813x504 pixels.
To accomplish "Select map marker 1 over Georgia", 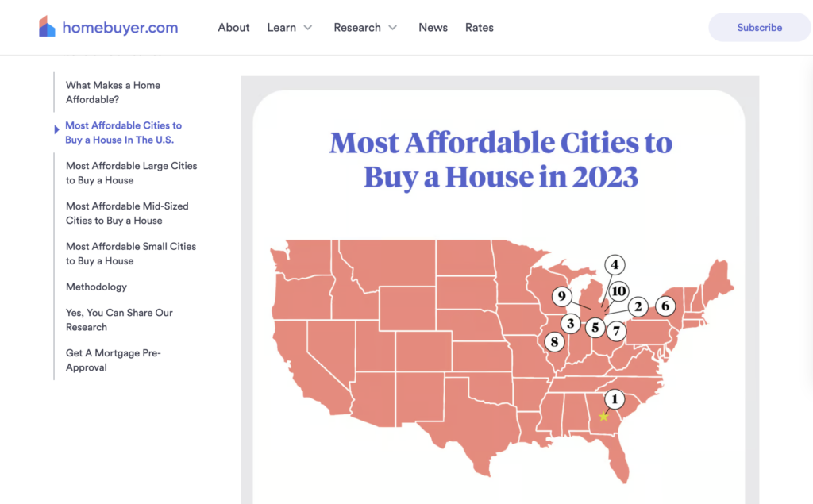I will [615, 399].
